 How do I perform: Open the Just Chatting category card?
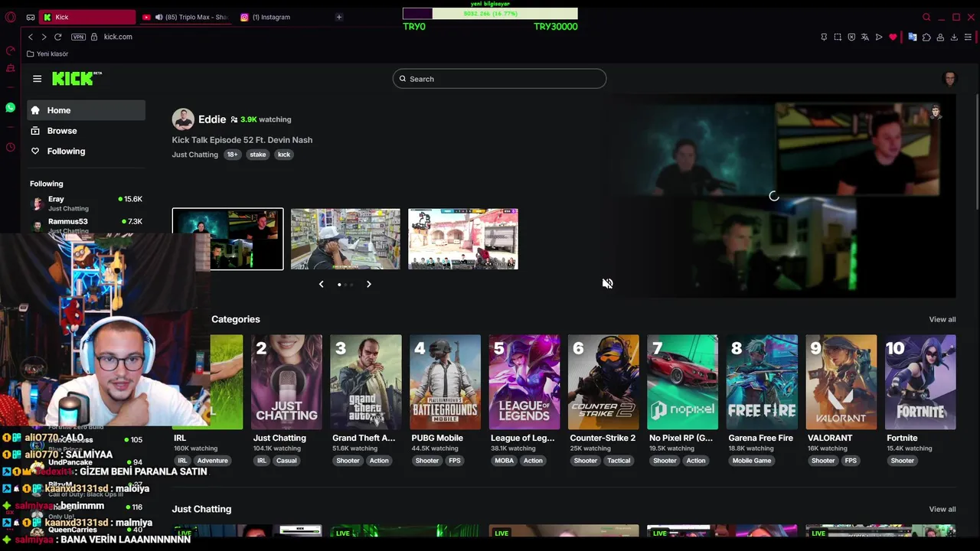[286, 382]
